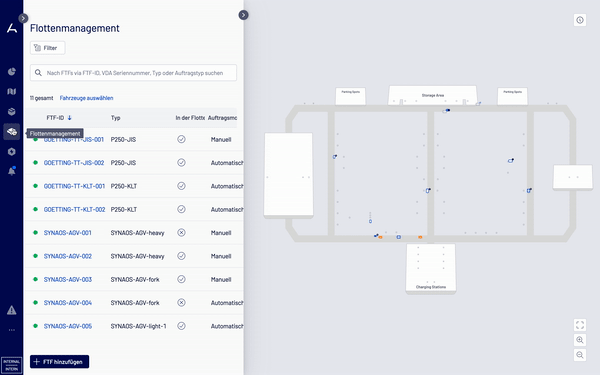Click SYNAOS-AGV-heavy type in AGV-001 row
Image resolution: width=600 pixels, height=375 pixels.
tap(137, 233)
